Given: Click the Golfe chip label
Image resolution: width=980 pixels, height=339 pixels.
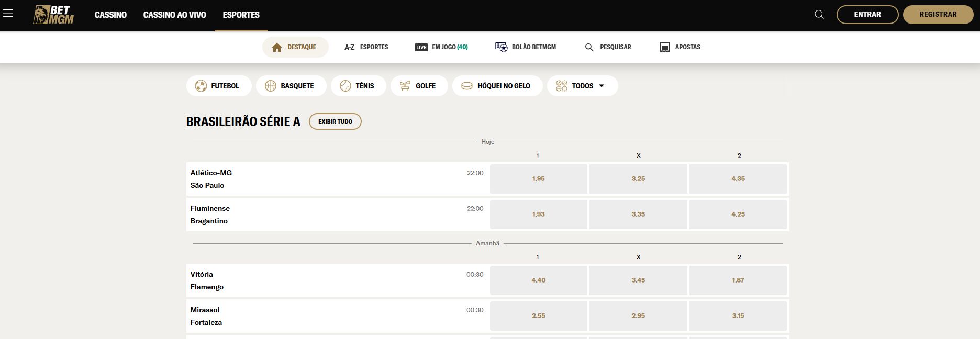Looking at the screenshot, I should coord(426,86).
